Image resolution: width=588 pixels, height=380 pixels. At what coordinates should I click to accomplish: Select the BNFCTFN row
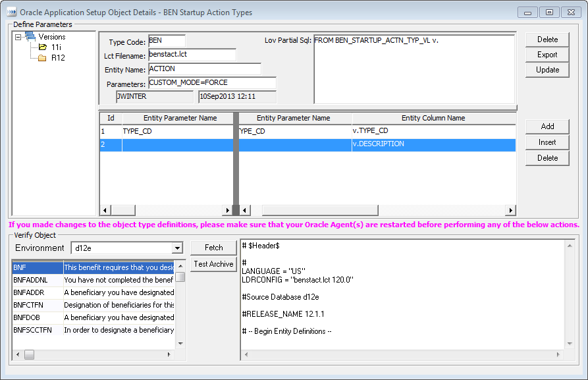tap(94, 305)
